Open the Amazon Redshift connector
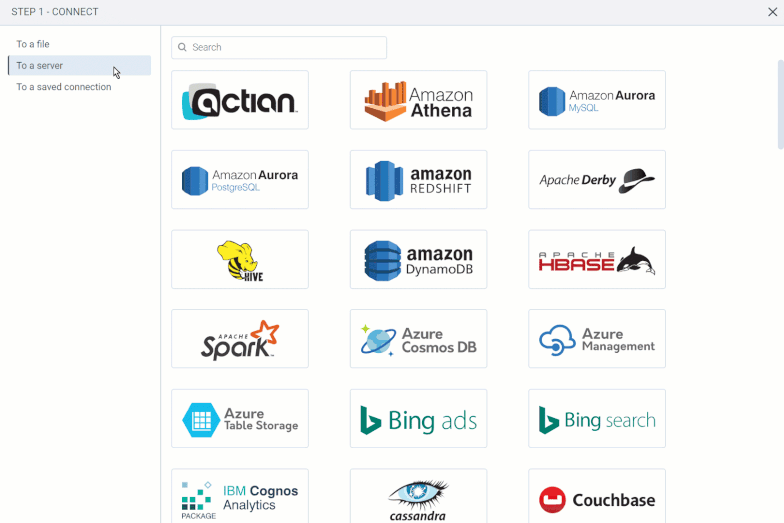Viewport: 784px width, 523px height. [x=418, y=180]
